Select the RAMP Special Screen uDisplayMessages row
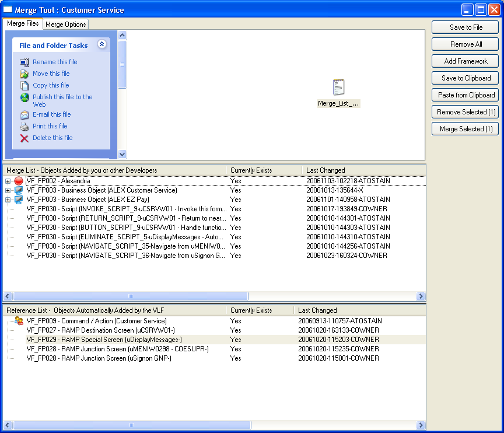504x433 pixels. (104, 340)
